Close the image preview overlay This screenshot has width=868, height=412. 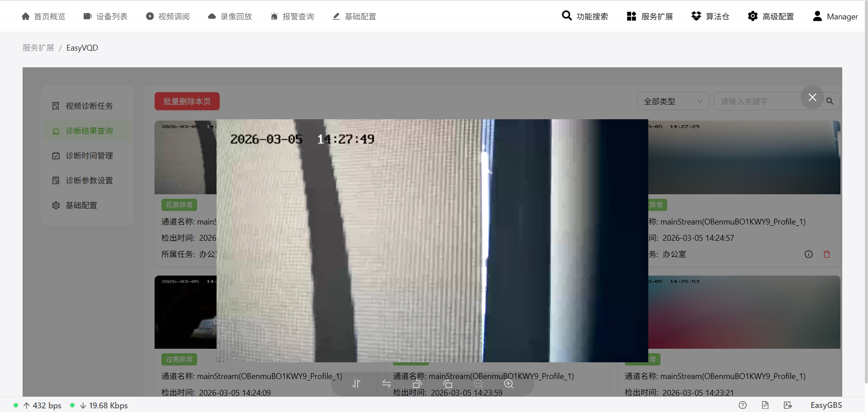(812, 97)
